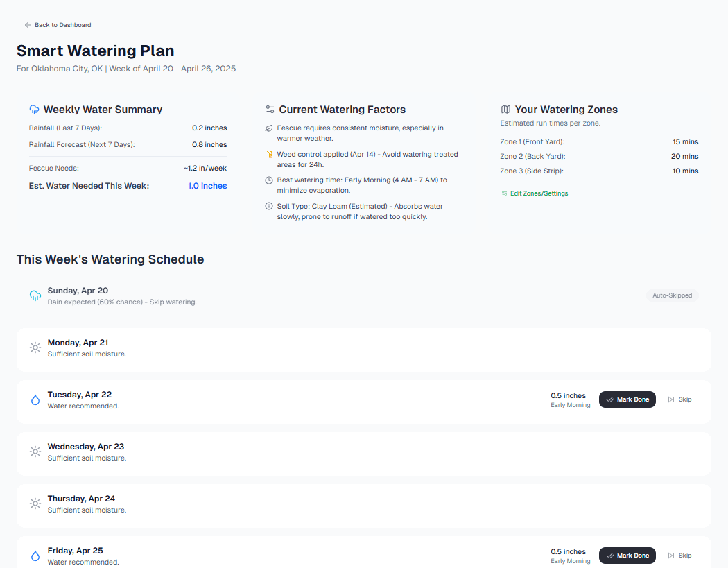Click the '0.2 inches' rainfall value
This screenshot has height=568, width=728.
click(209, 128)
